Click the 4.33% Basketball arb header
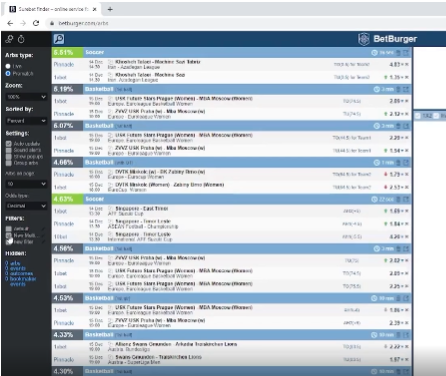 pyautogui.click(x=232, y=335)
